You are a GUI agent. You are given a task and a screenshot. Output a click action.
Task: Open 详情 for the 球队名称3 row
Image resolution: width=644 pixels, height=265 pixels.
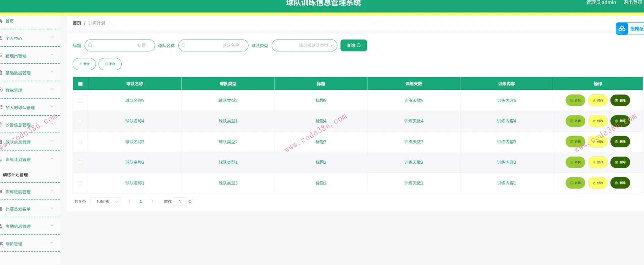[x=575, y=142]
